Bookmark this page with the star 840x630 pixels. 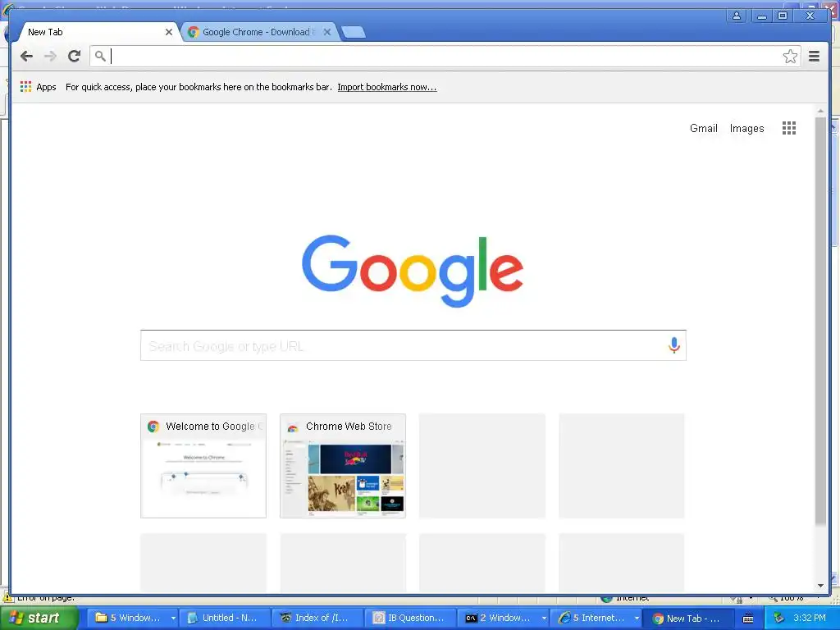[790, 57]
